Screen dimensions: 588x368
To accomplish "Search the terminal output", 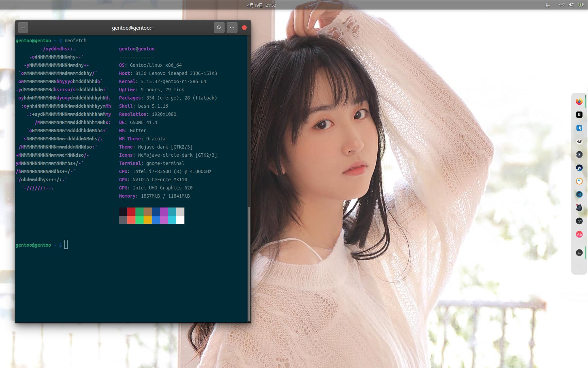I will click(x=219, y=28).
